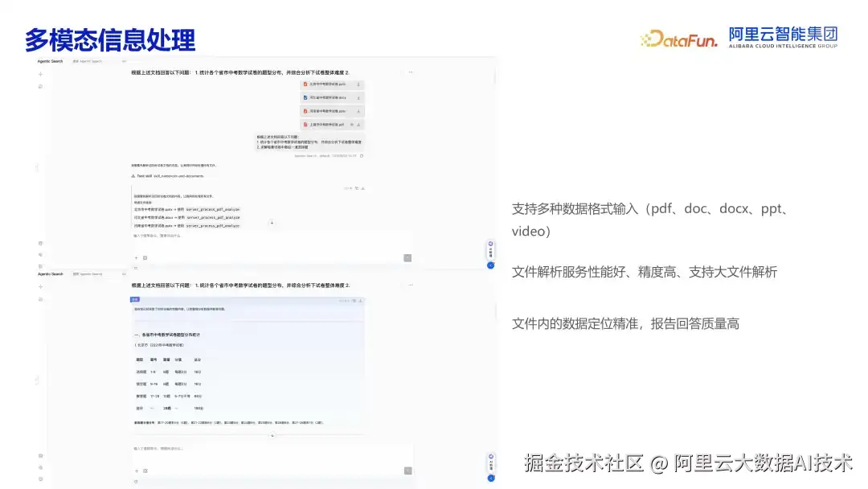This screenshot has width=868, height=489.
Task: Add attachment via plus in results-table window input
Action: [x=137, y=471]
